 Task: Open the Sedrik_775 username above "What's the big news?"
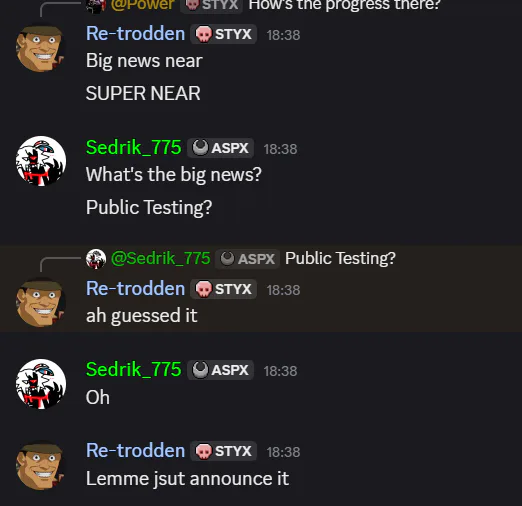pyautogui.click(x=133, y=148)
